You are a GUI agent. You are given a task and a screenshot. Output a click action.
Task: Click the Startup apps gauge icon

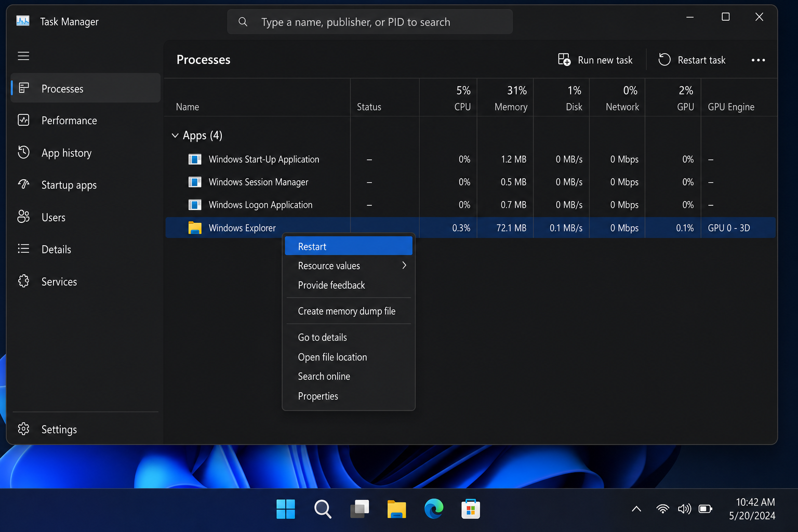pyautogui.click(x=23, y=184)
